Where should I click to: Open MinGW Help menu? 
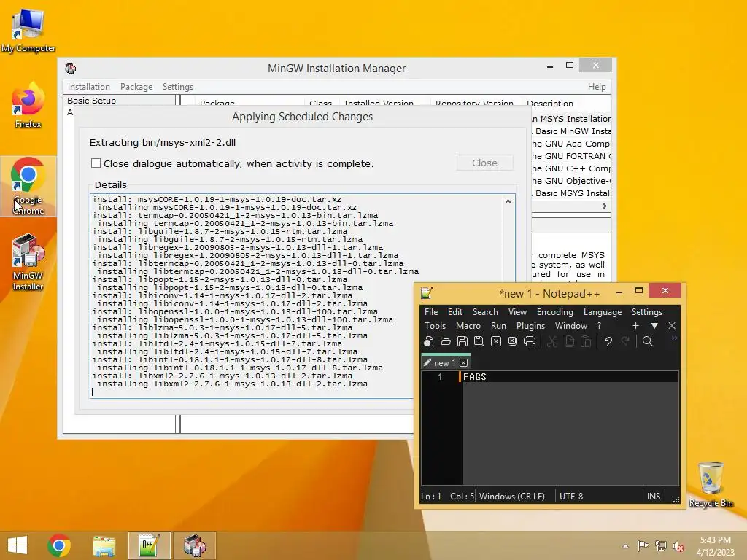pos(597,87)
